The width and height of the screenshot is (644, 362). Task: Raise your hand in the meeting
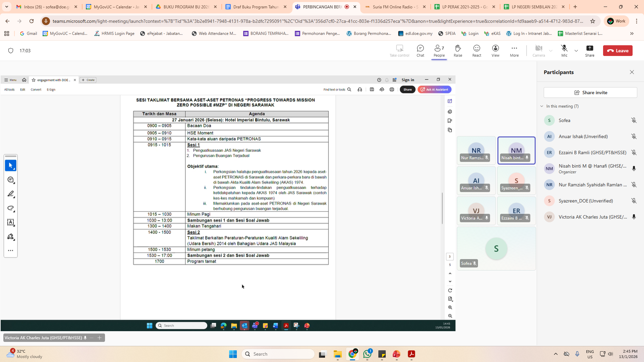tap(458, 51)
